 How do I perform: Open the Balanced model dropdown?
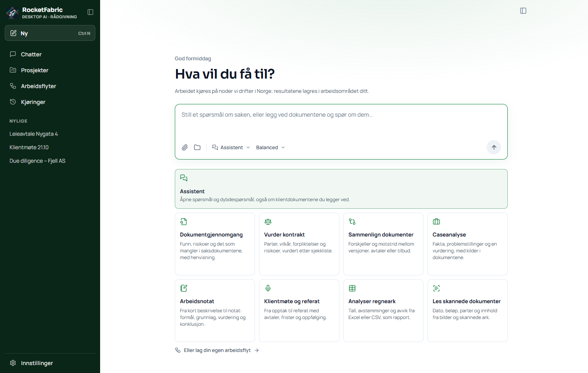270,148
